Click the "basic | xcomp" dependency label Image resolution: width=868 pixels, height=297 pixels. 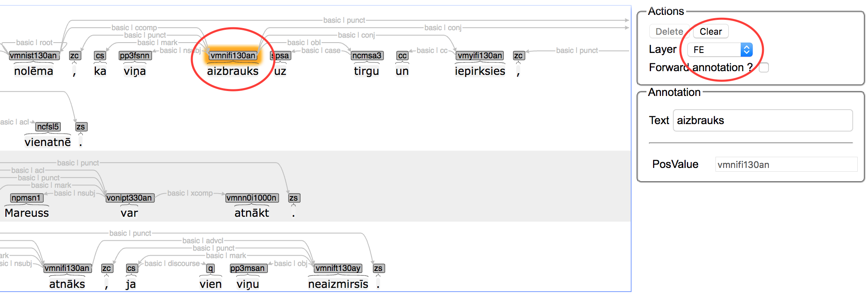190,193
